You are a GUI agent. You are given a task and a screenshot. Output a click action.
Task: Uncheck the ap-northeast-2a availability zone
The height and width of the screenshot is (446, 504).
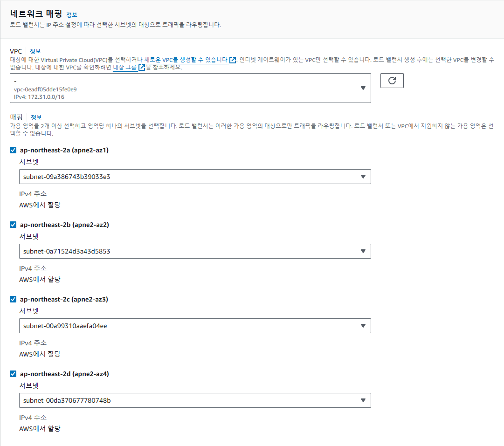(13, 150)
